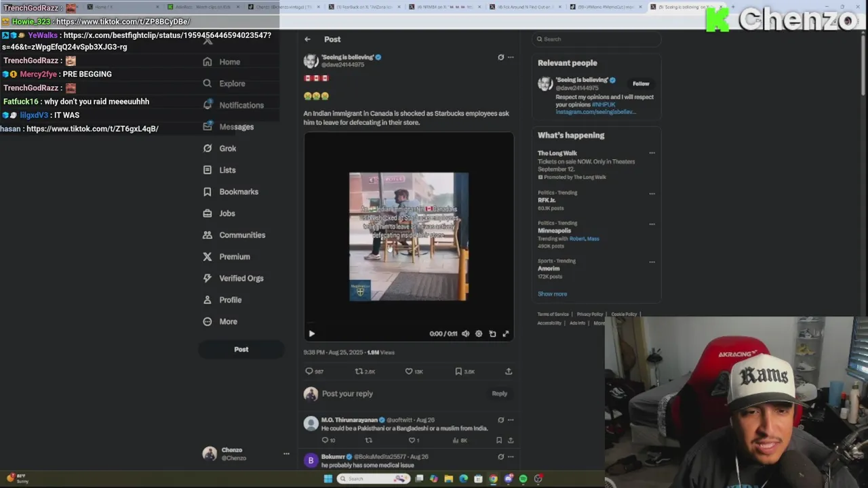Play the video in the post
Image resolution: width=868 pixels, height=488 pixels.
coord(311,333)
